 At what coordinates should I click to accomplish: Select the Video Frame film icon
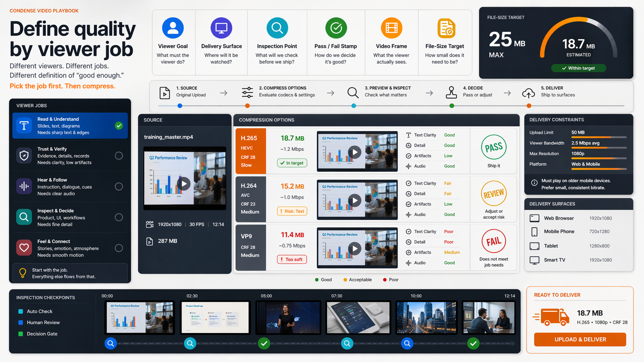tap(391, 28)
